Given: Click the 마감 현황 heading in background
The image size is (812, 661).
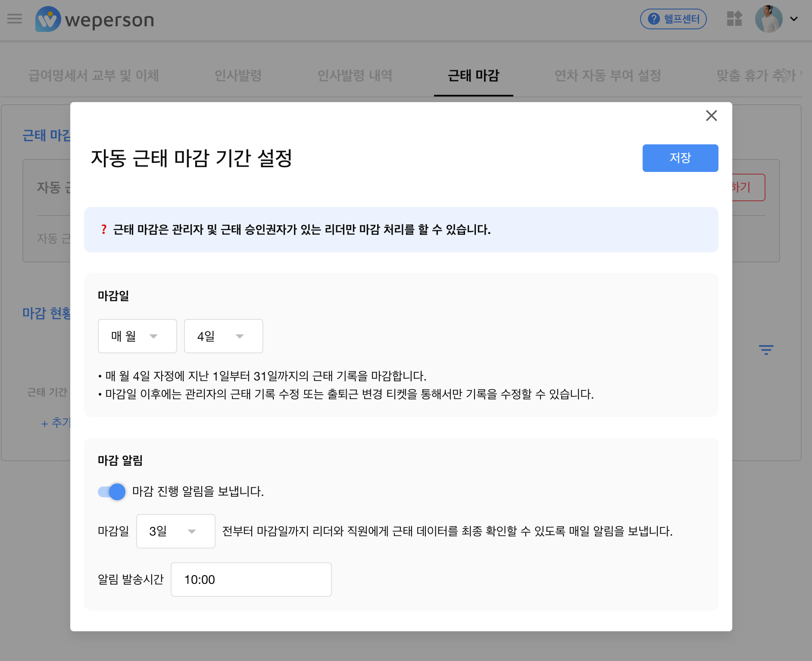Looking at the screenshot, I should 47,313.
